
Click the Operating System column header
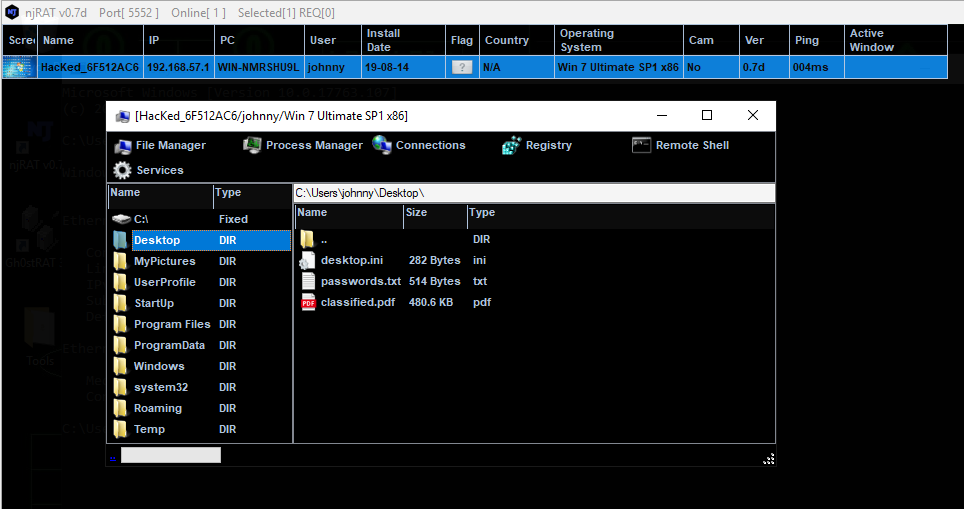(618, 40)
